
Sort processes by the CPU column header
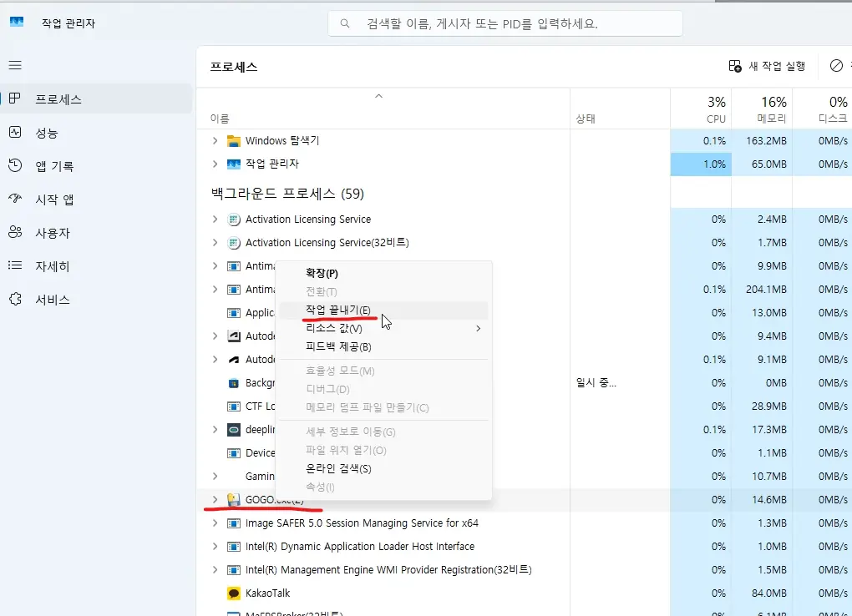(716, 109)
